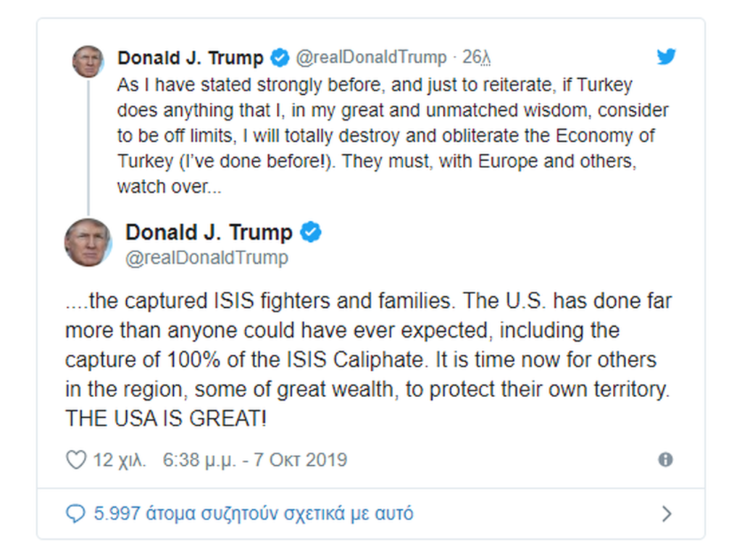
Task: Open the tweet info icon
Action: 665,459
